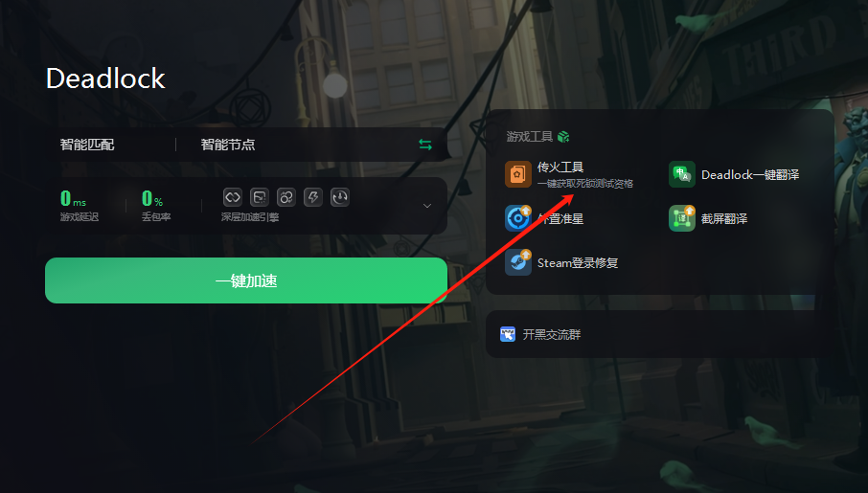
Task: Launch Deadlock一键翻译 tool icon
Action: [682, 174]
